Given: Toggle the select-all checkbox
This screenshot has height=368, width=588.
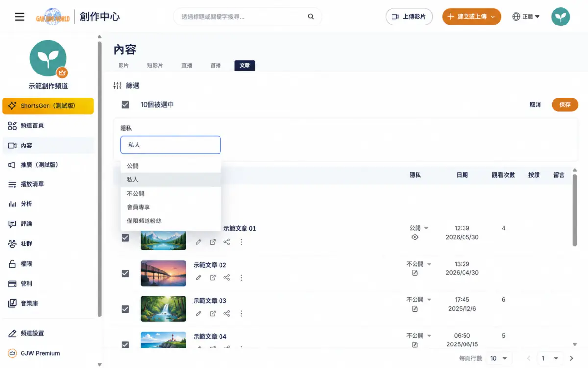Looking at the screenshot, I should [125, 105].
